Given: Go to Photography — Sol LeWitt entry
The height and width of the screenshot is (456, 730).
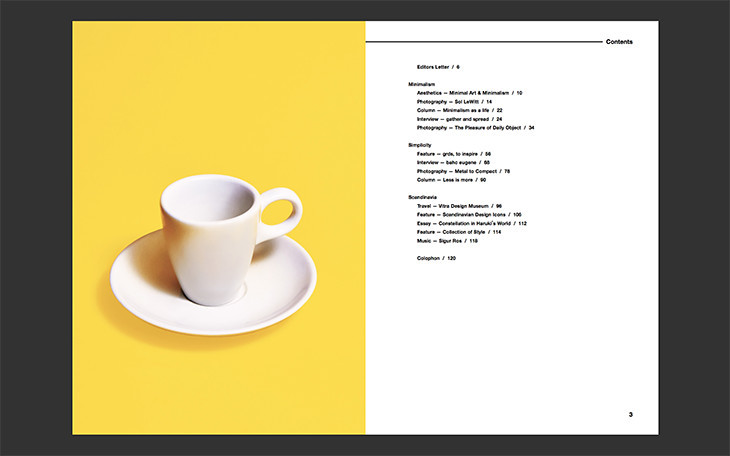Looking at the screenshot, I should (454, 102).
